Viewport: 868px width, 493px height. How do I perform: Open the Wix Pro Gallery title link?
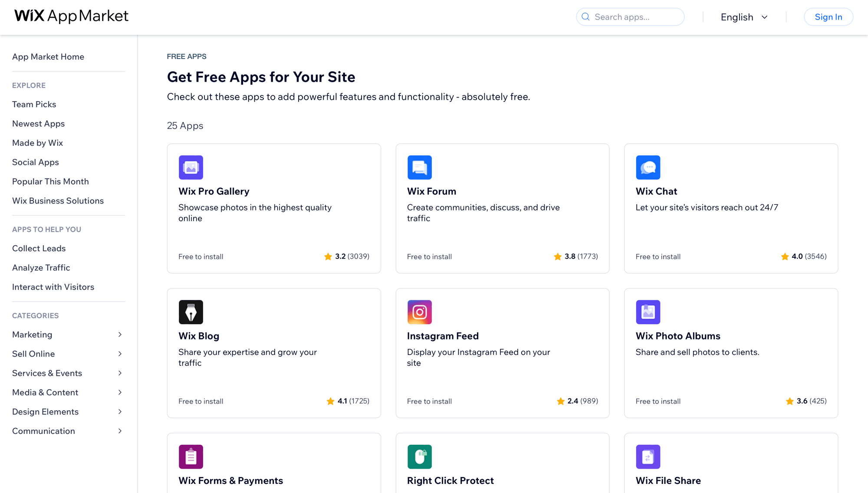click(x=214, y=191)
